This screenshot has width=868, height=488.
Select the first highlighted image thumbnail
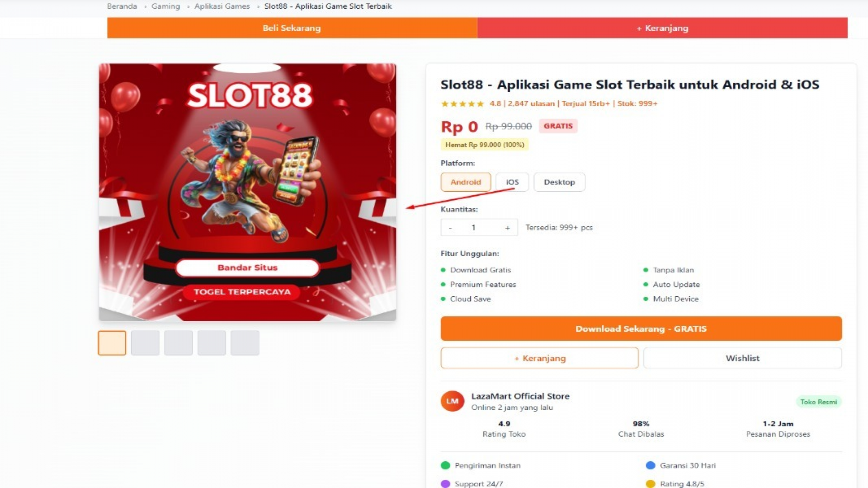pos(112,343)
